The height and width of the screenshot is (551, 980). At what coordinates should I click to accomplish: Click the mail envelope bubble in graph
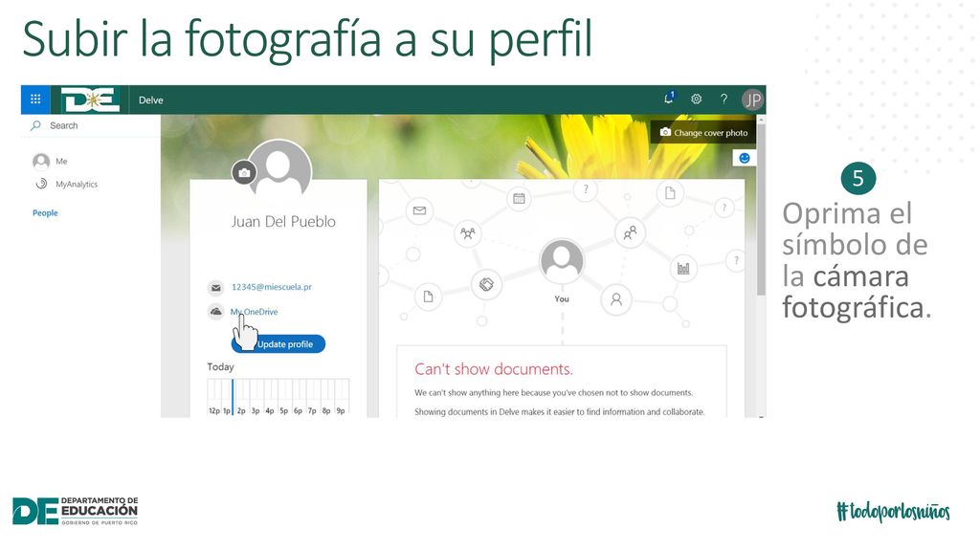pyautogui.click(x=419, y=210)
